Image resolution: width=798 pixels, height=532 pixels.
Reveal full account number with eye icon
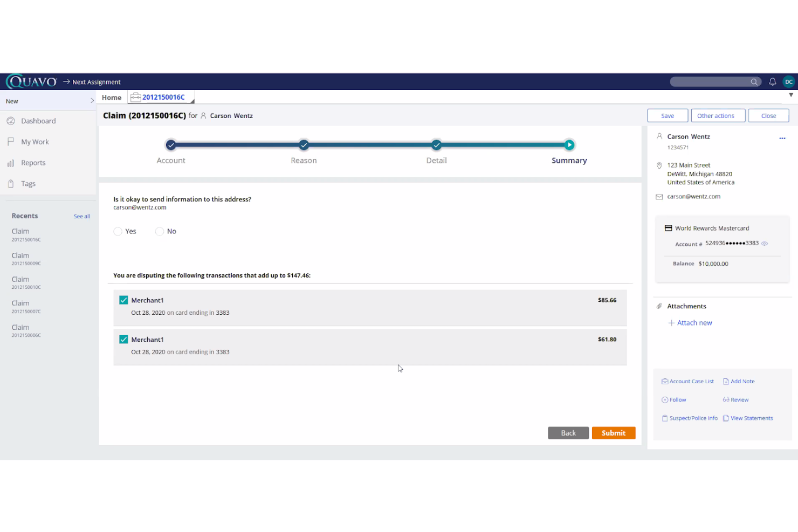764,244
